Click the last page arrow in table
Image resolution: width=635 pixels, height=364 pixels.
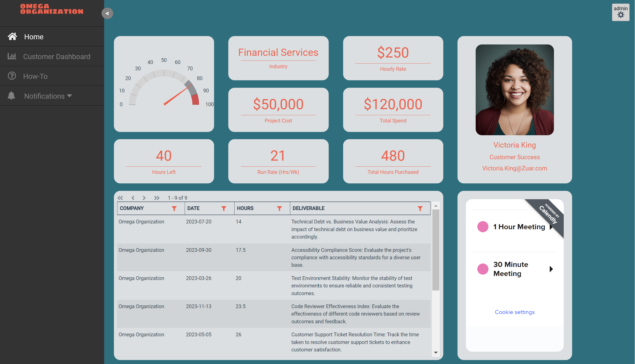click(x=156, y=198)
